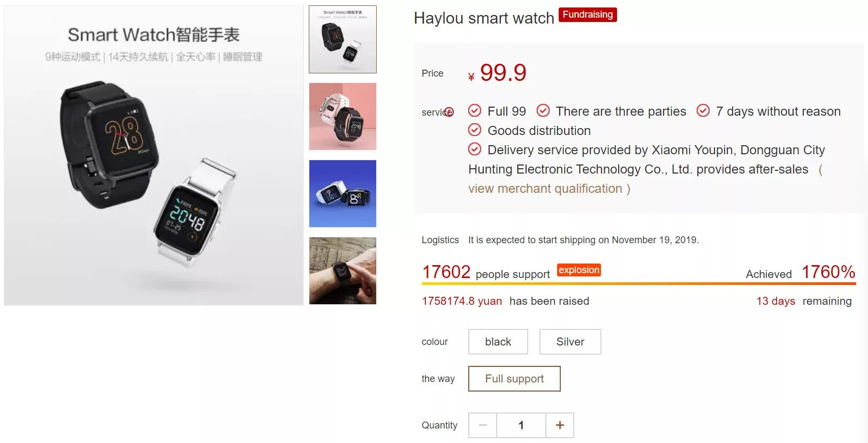Image resolution: width=868 pixels, height=443 pixels.
Task: Show the first watch pair thumbnail
Action: [342, 39]
